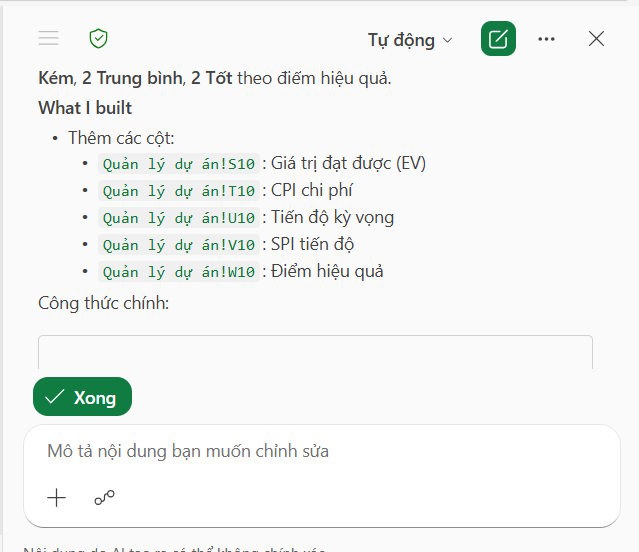Screen dimensions: 639x552
Task: Close the assistant panel
Action: [596, 39]
